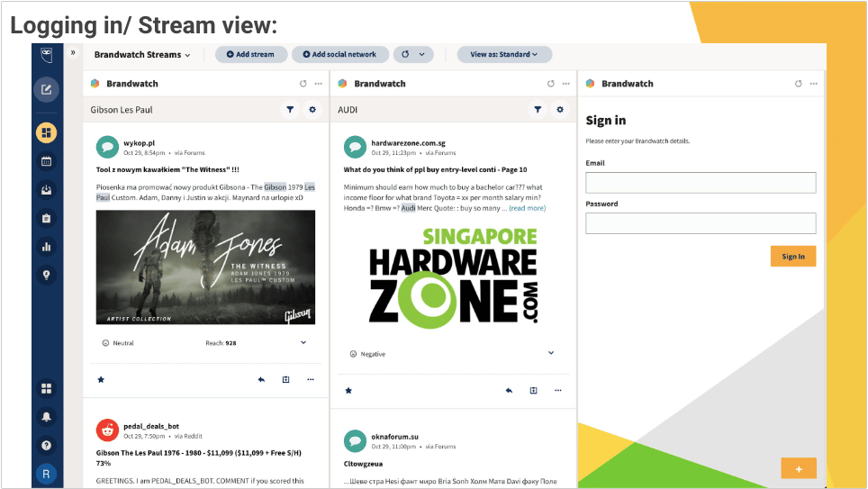
Task: Click the read more link in AUDI post
Action: [x=527, y=208]
